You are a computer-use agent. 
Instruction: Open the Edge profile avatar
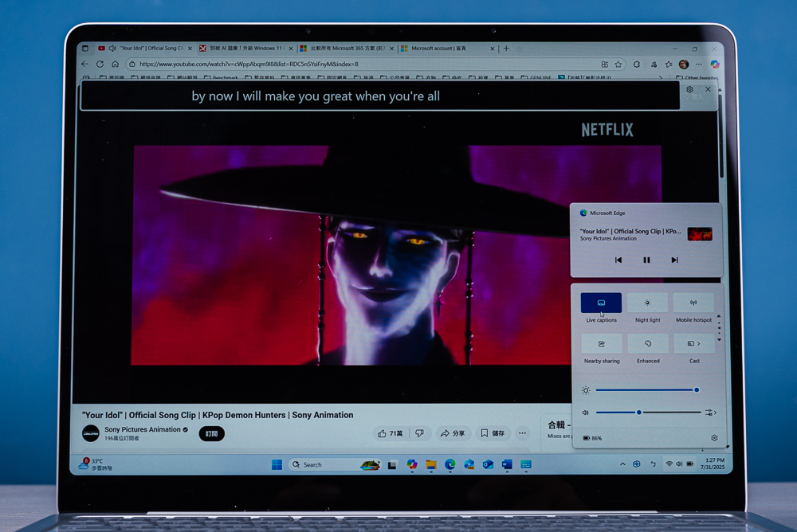(x=684, y=65)
